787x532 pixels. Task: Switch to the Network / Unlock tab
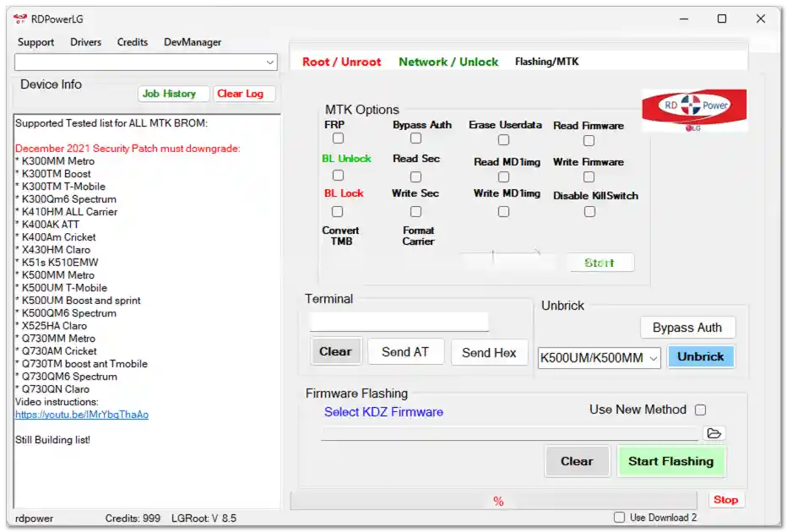pos(448,62)
